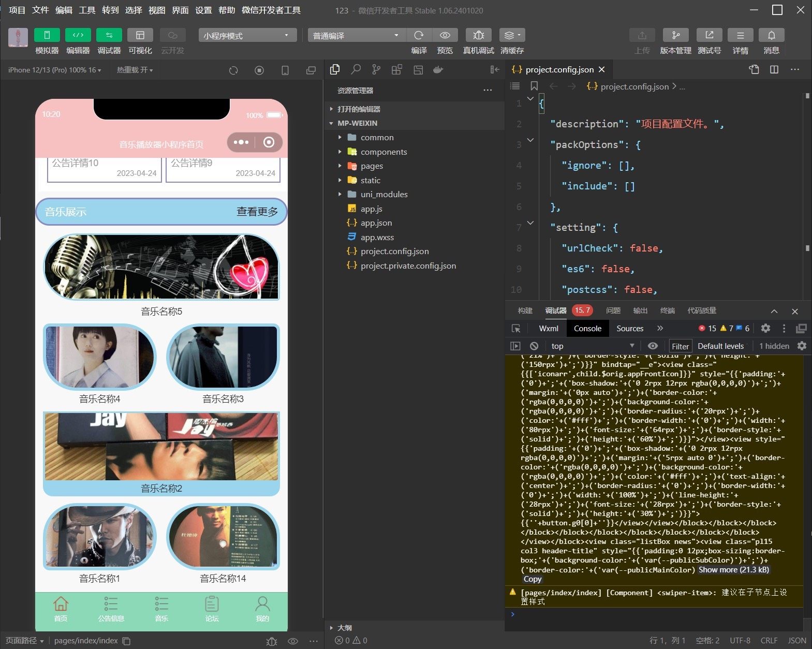The width and height of the screenshot is (812, 649).
Task: Click the console Filter input field
Action: (680, 346)
